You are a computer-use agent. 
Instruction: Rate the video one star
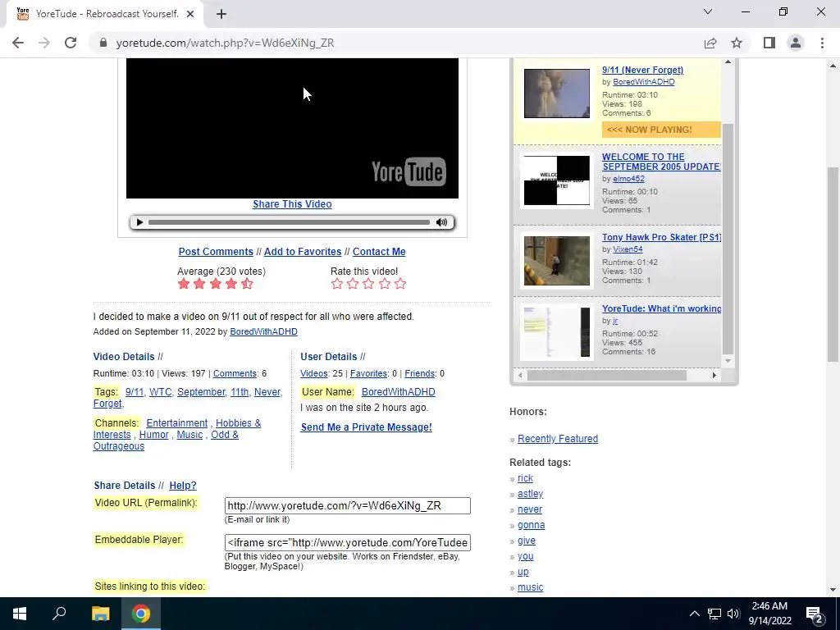coord(337,284)
